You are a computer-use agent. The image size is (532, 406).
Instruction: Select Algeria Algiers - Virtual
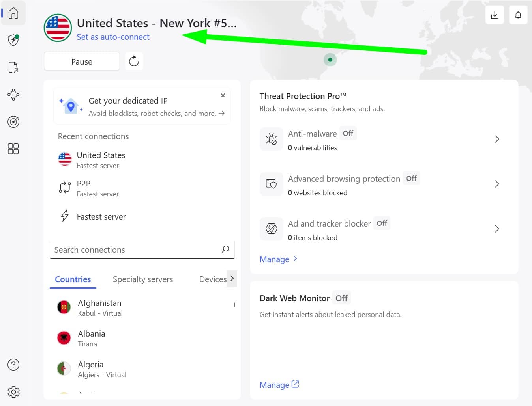[142, 369]
